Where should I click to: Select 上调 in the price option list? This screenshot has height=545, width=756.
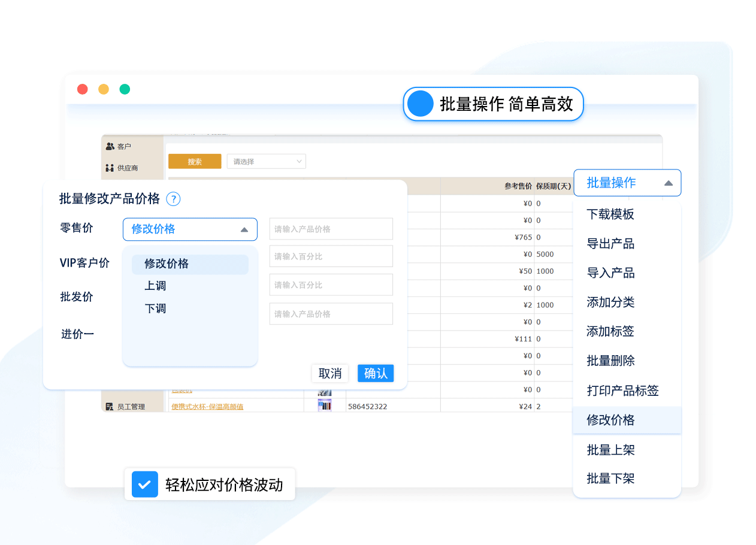(x=155, y=286)
